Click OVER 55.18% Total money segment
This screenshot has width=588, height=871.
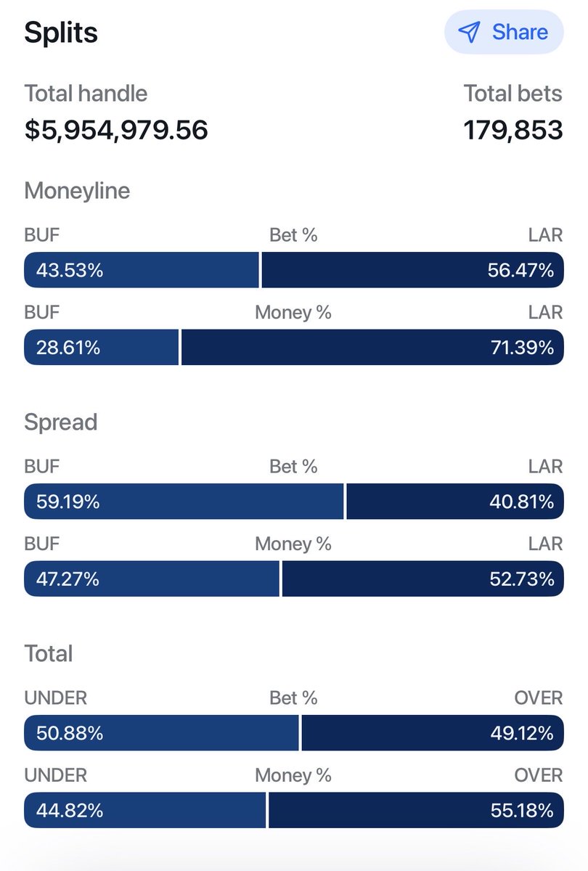coord(417,809)
